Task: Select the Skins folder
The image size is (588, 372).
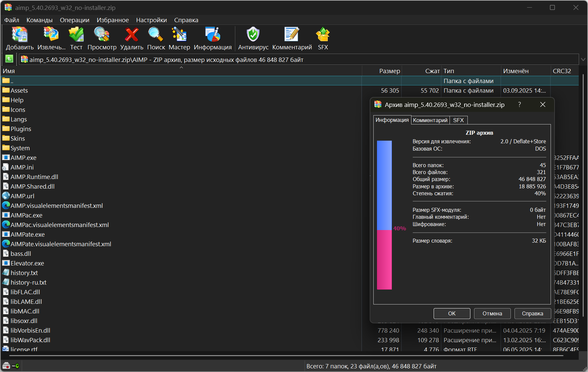Action: (18, 138)
